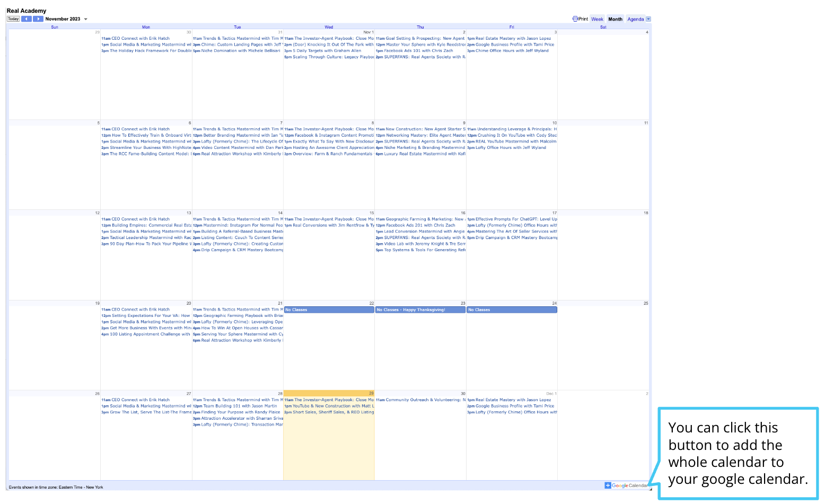Open the Agenda view dropdown arrow
This screenshot has height=504, width=825.
click(x=648, y=19)
